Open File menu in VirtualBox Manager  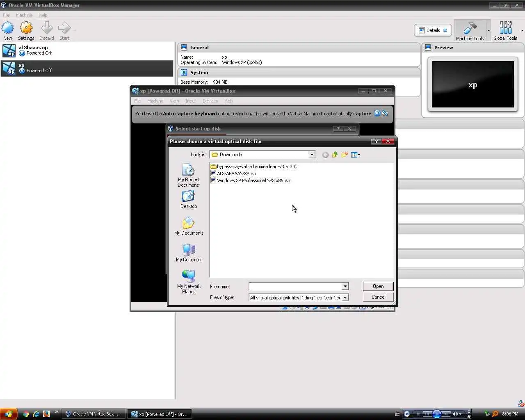pyautogui.click(x=7, y=15)
